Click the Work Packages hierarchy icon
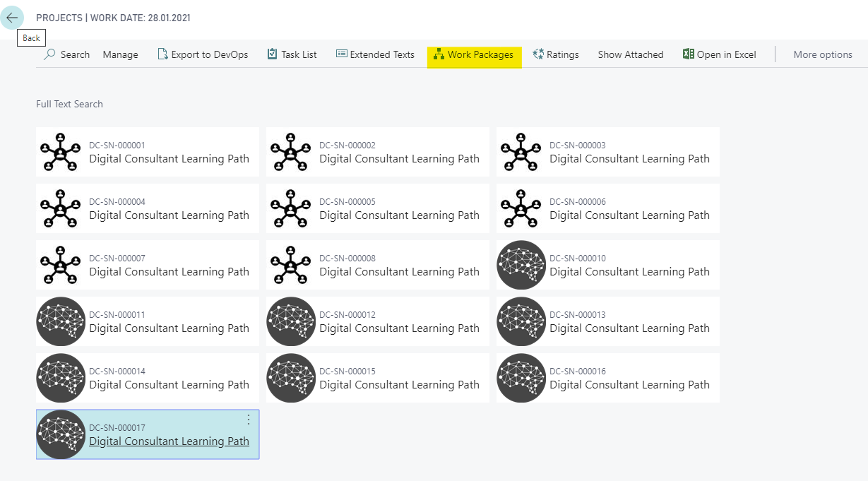 pyautogui.click(x=439, y=54)
